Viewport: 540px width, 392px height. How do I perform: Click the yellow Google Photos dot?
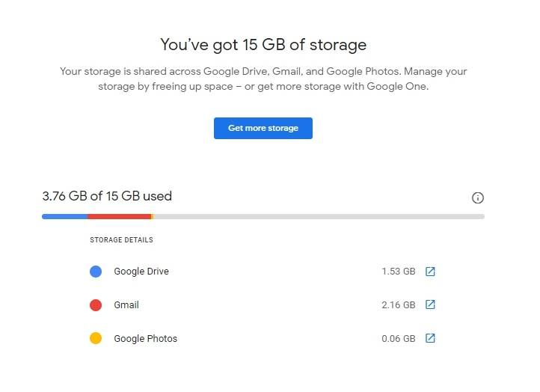click(x=96, y=338)
